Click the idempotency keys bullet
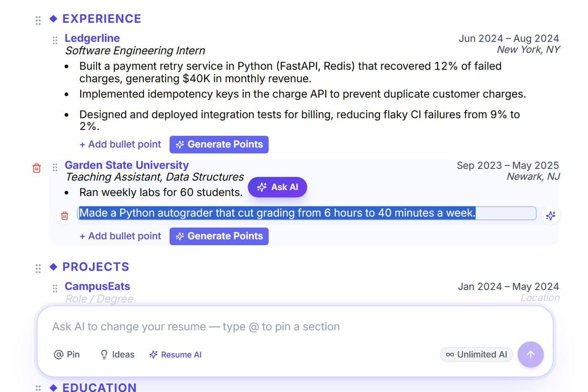Screen dimensions: 588x392 coord(303,94)
